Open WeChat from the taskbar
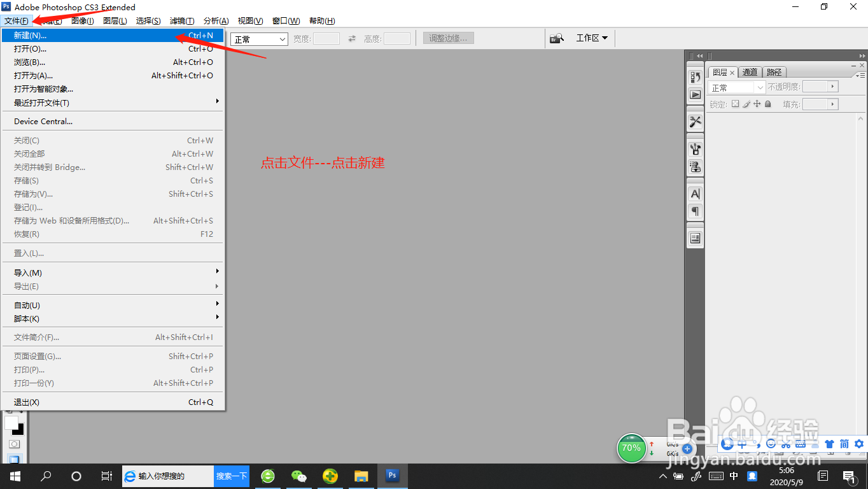Screen dimensions: 868x489 pyautogui.click(x=298, y=476)
